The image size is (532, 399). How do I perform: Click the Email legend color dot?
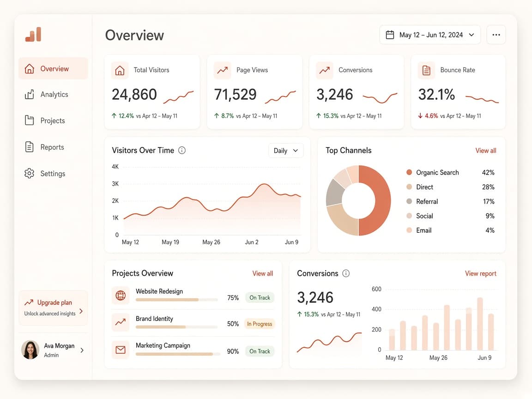pos(409,230)
